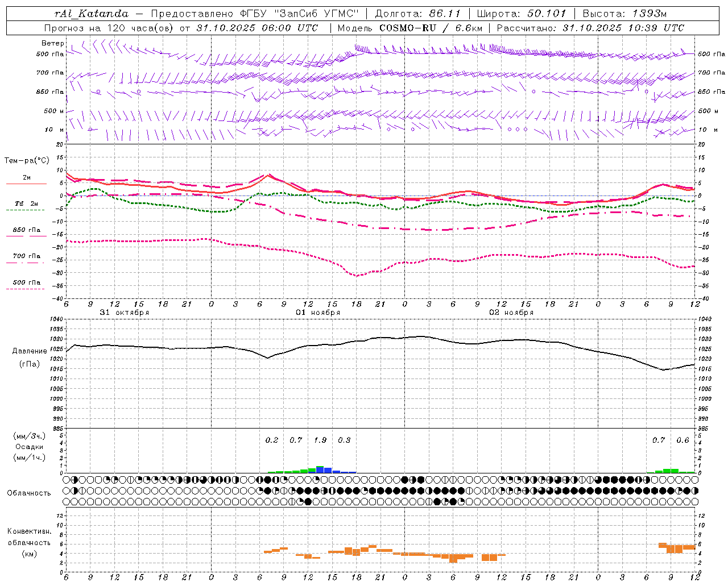Screen dimensions: 728x582
Task: Click the "Предоставлено ФГБУ "ЗапСиб УГМС"" header text
Action: pyautogui.click(x=255, y=14)
